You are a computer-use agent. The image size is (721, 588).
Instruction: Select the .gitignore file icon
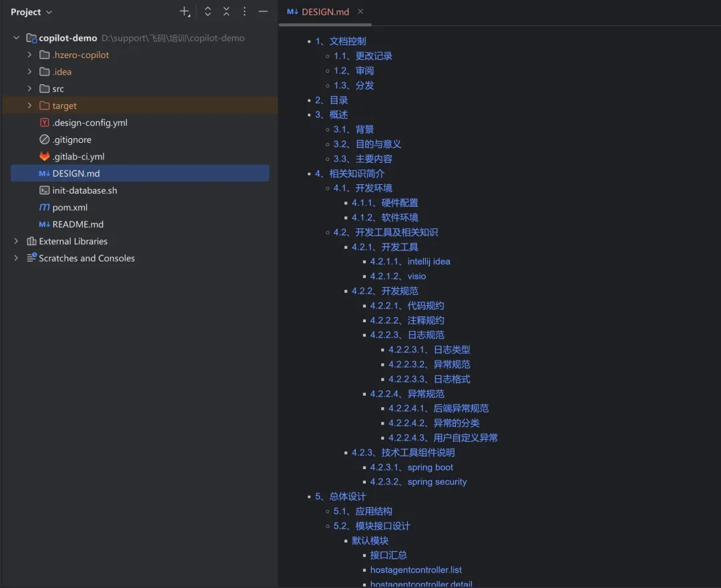45,139
